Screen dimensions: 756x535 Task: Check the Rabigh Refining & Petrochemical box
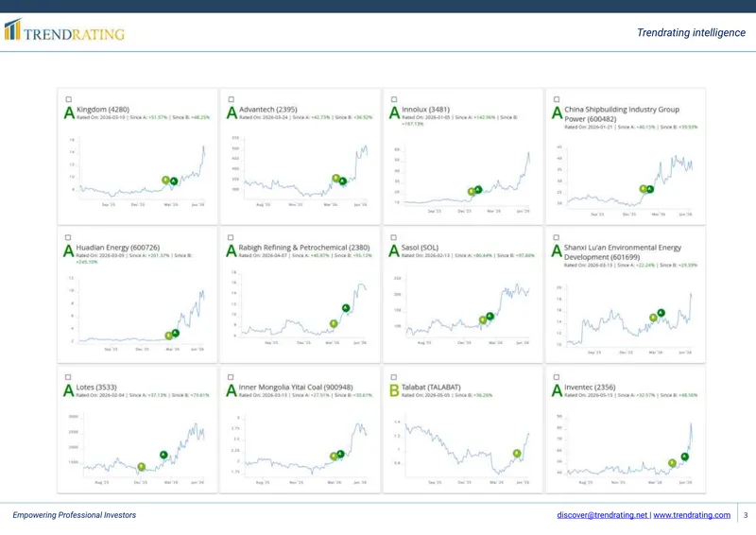(x=231, y=237)
